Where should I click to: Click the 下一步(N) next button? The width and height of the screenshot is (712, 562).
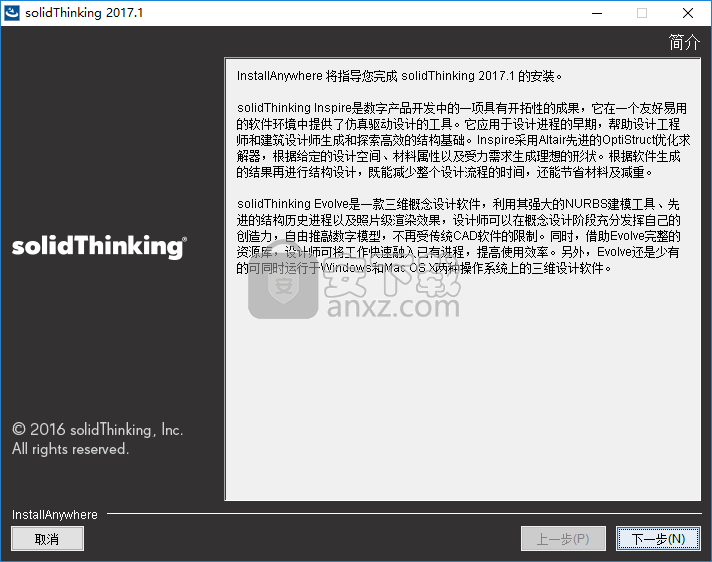tap(658, 538)
